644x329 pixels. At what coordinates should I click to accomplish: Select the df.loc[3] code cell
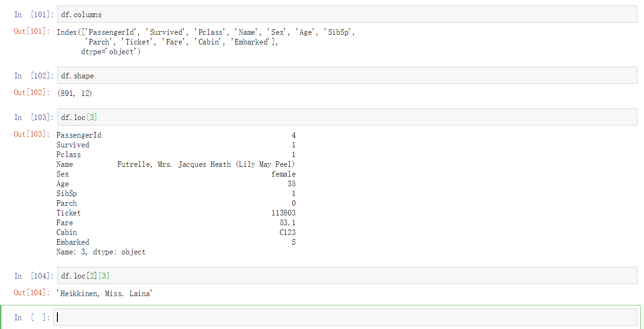347,117
